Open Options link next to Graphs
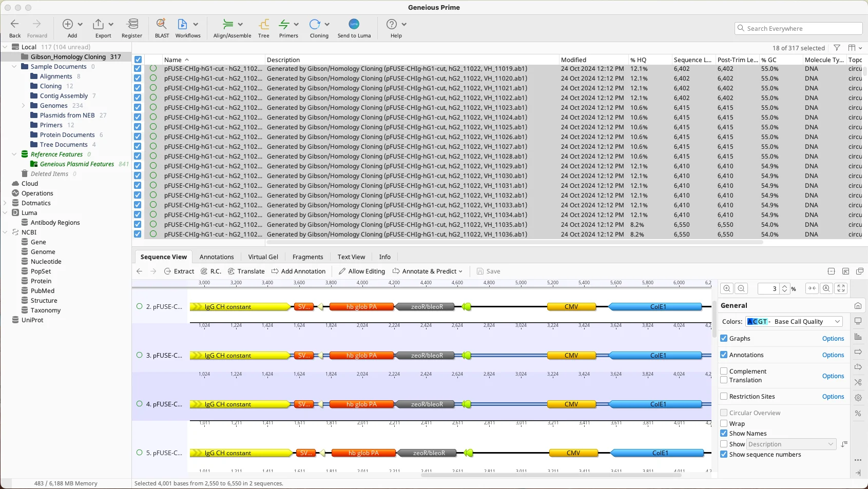 tap(833, 339)
